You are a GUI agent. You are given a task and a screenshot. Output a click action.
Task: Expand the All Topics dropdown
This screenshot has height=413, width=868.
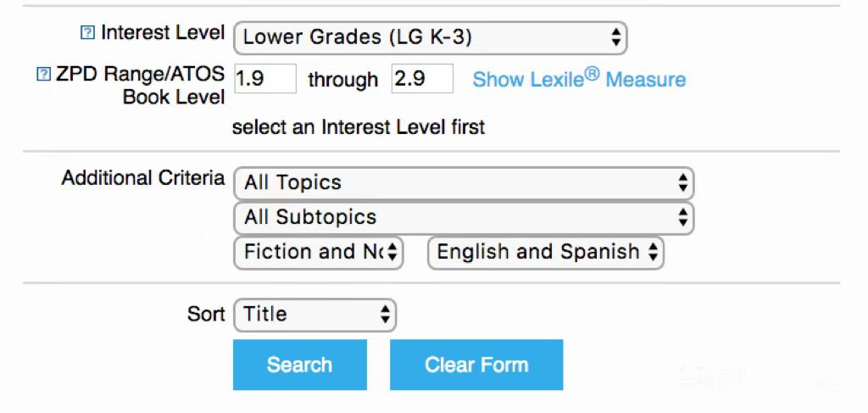463,183
